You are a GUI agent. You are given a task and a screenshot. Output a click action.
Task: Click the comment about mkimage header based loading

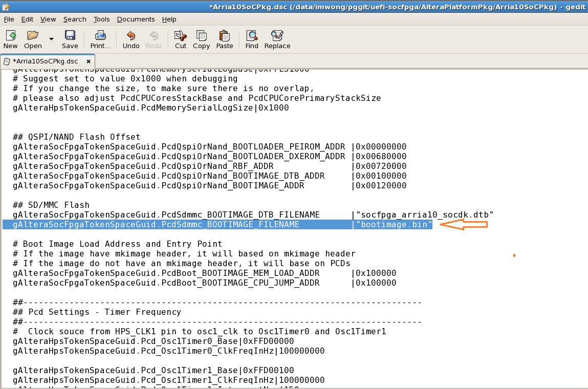click(x=184, y=253)
